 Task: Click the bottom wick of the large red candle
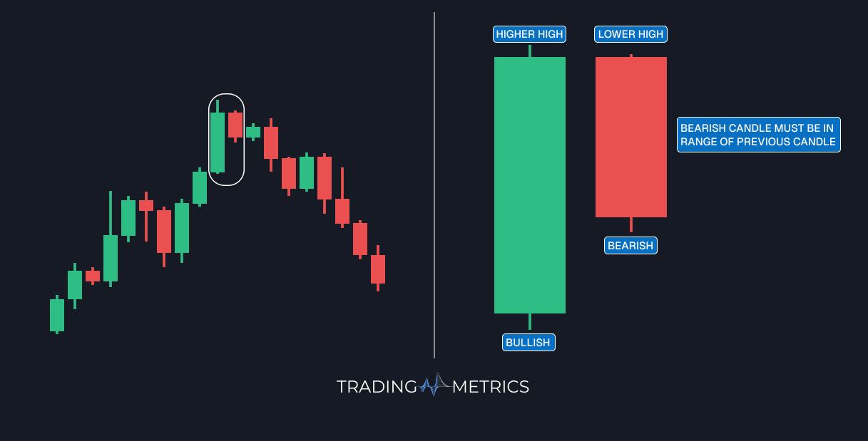point(631,224)
